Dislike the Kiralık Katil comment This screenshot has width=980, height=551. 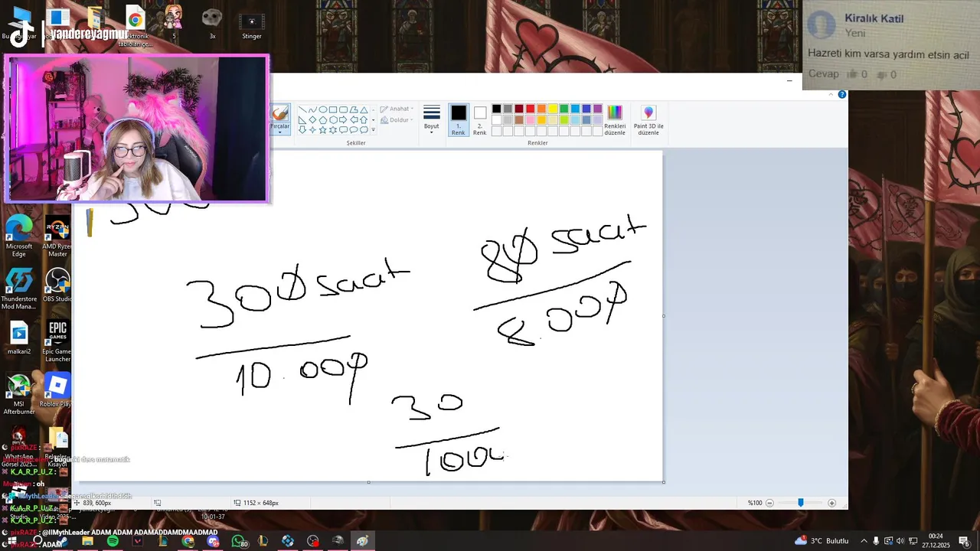[880, 74]
